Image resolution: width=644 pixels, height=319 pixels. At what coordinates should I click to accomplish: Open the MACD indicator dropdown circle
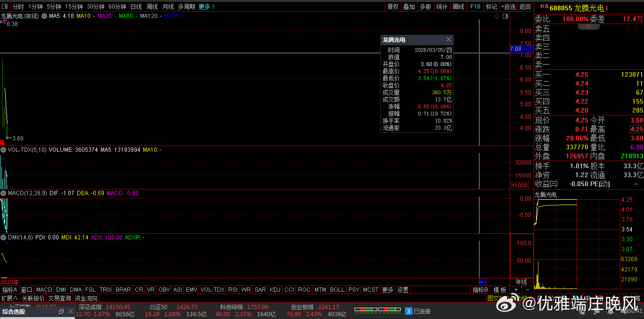(x=3, y=193)
